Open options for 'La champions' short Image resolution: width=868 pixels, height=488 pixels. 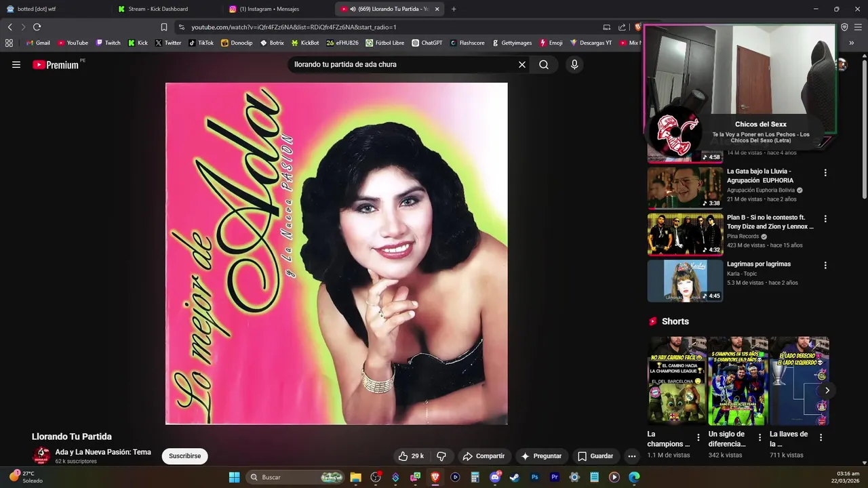698,438
